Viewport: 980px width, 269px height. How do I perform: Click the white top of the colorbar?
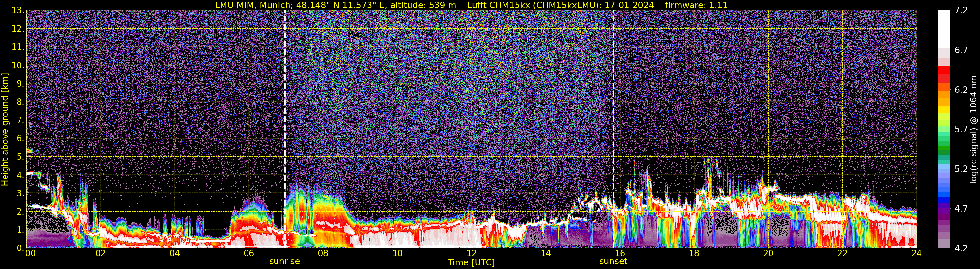click(x=944, y=29)
